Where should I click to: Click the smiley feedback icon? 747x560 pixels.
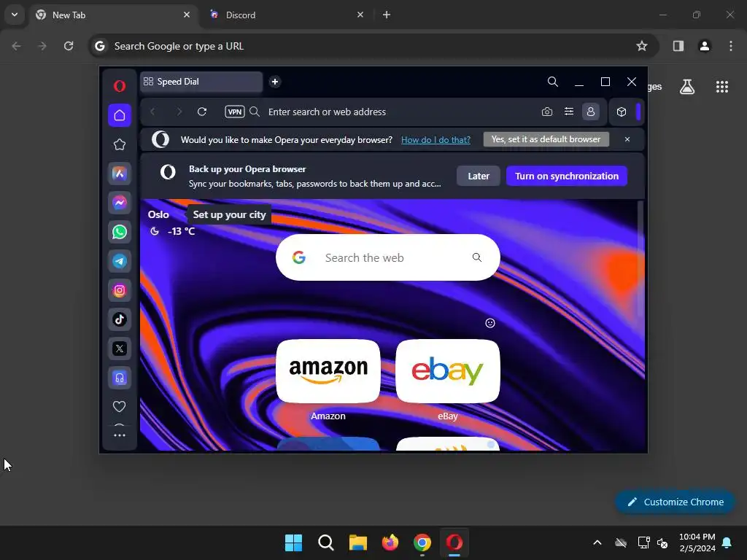(x=490, y=323)
